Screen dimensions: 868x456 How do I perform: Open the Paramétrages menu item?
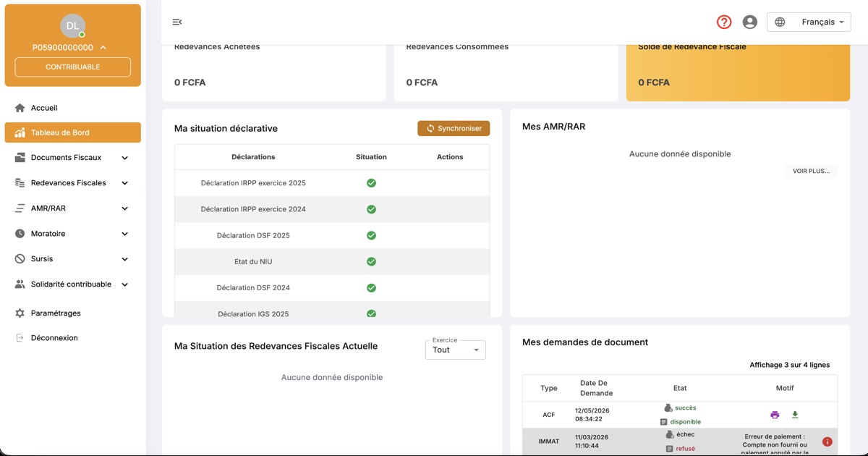(72, 313)
